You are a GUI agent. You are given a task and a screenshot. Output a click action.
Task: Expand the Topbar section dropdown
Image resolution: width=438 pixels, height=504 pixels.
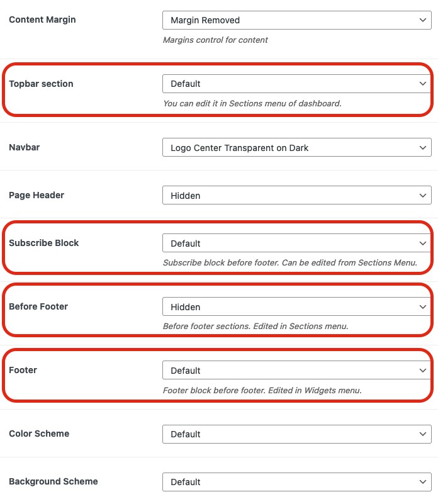click(297, 84)
